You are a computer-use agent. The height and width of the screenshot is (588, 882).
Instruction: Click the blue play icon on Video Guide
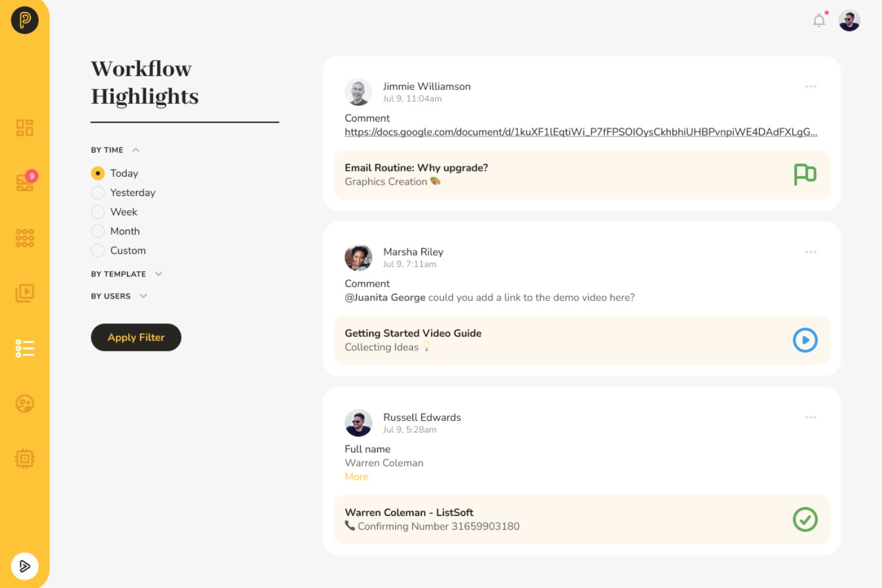click(805, 340)
